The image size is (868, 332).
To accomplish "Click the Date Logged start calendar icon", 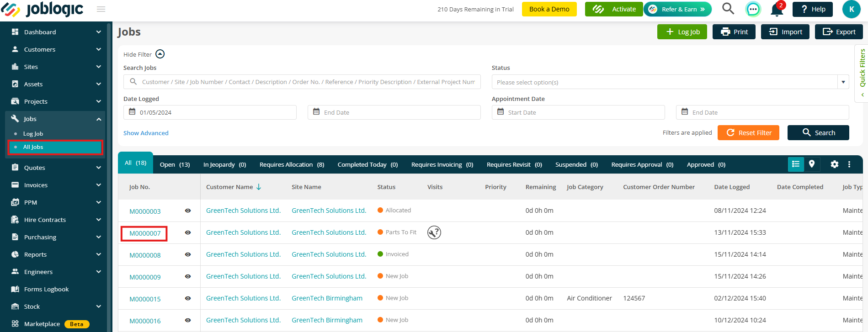I will coord(132,112).
